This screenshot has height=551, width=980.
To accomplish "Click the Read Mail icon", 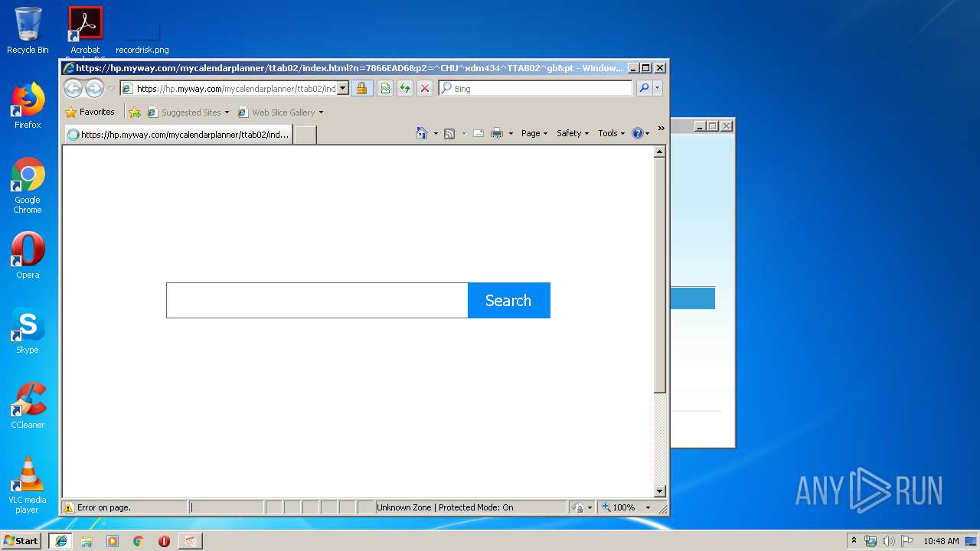I will pyautogui.click(x=479, y=133).
